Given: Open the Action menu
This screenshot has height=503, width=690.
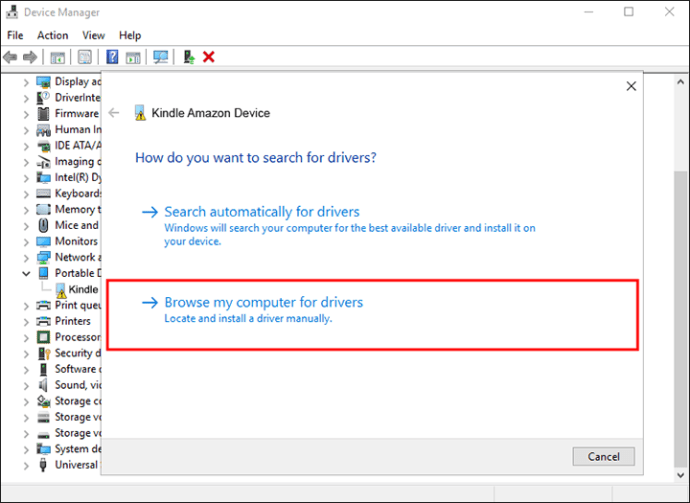Looking at the screenshot, I should [52, 35].
